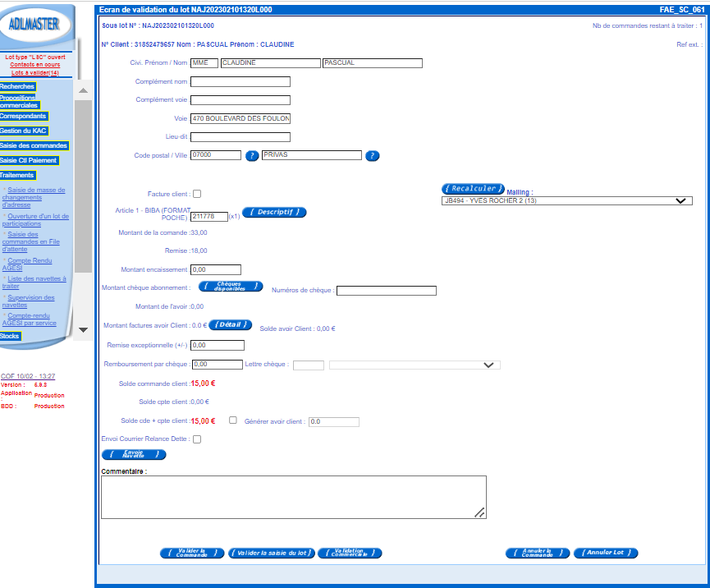
Task: Open Chèques disponibles
Action: (231, 287)
